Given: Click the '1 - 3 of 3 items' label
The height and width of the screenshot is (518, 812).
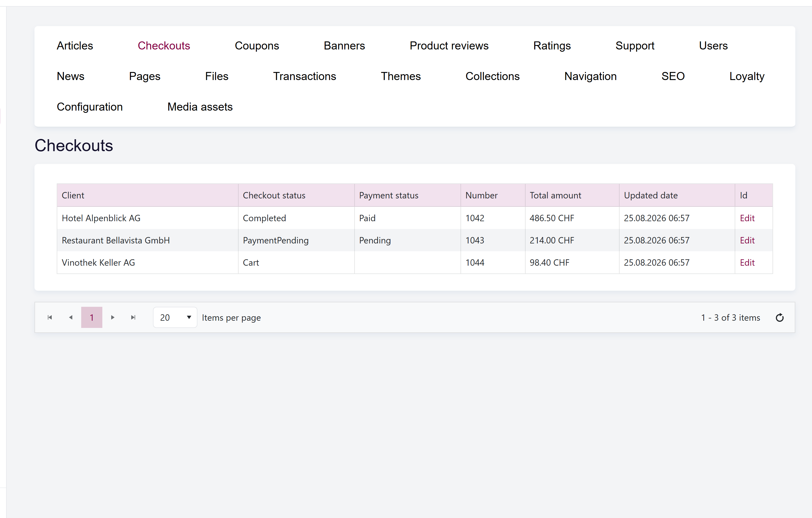Looking at the screenshot, I should coord(731,317).
